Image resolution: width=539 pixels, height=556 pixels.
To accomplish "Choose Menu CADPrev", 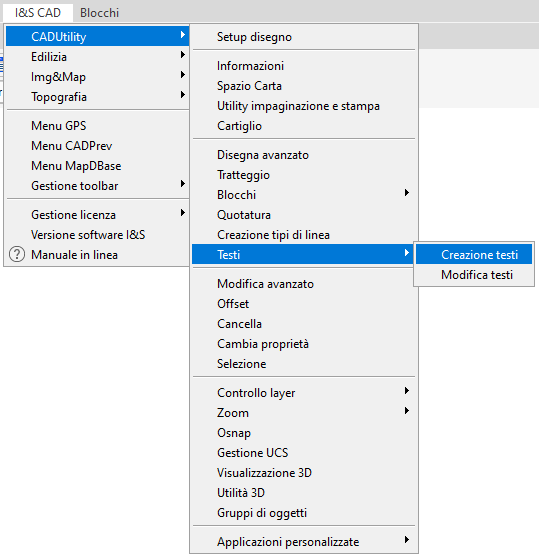I will coord(98,145).
